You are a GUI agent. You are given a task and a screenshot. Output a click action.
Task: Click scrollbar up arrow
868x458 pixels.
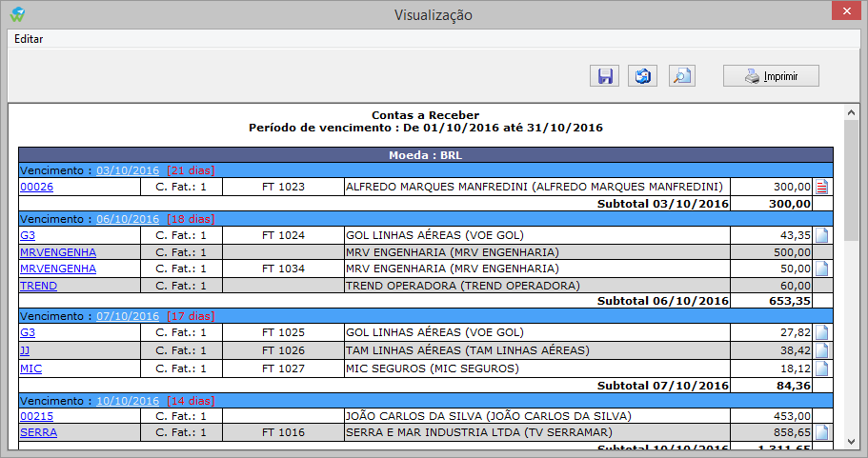pos(852,112)
